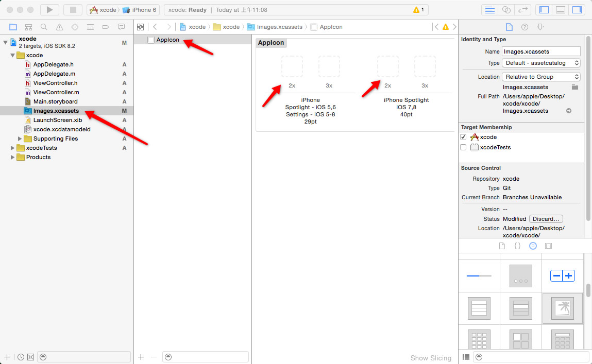Image resolution: width=592 pixels, height=364 pixels.
Task: Expand the Supporting Files group
Action: coord(20,138)
